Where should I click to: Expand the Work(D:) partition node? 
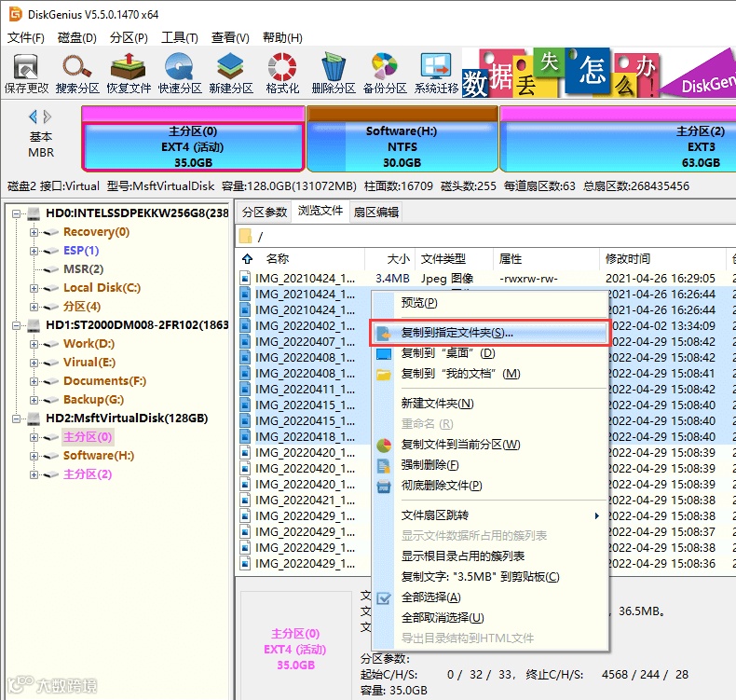tap(34, 344)
